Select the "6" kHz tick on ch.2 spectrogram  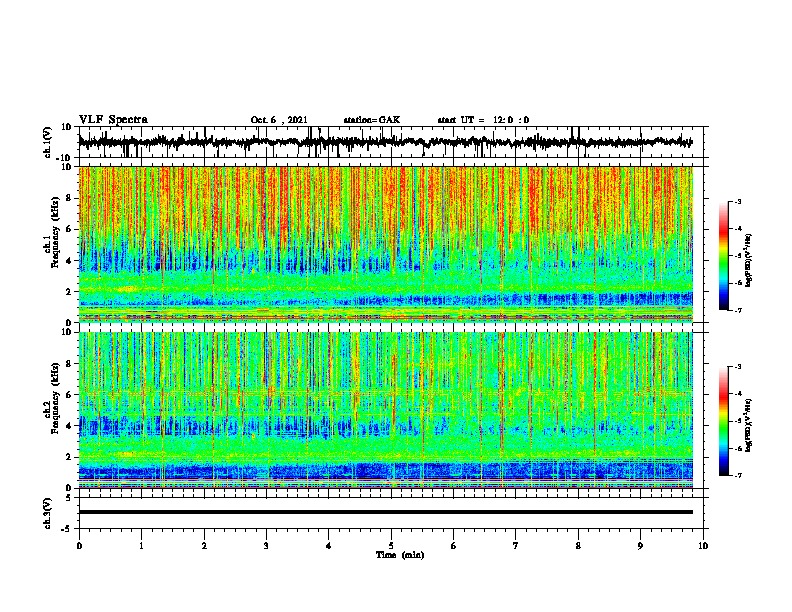tap(70, 395)
